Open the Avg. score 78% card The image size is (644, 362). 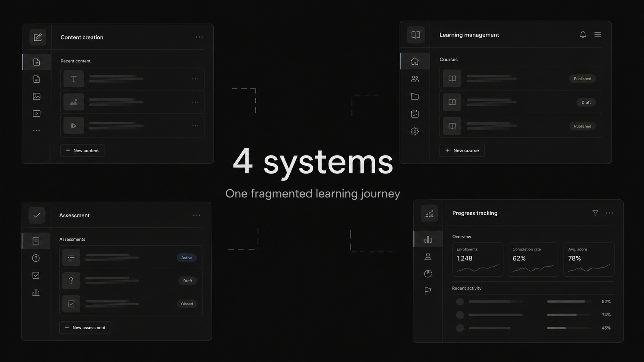589,260
